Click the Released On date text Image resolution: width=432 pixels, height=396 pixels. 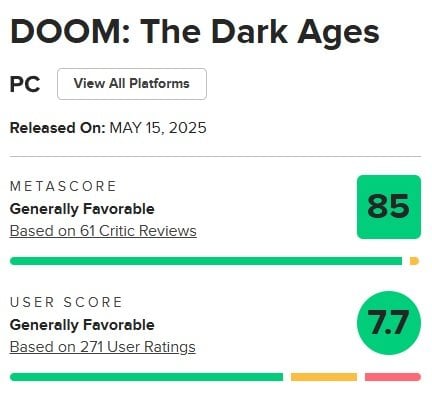[108, 128]
